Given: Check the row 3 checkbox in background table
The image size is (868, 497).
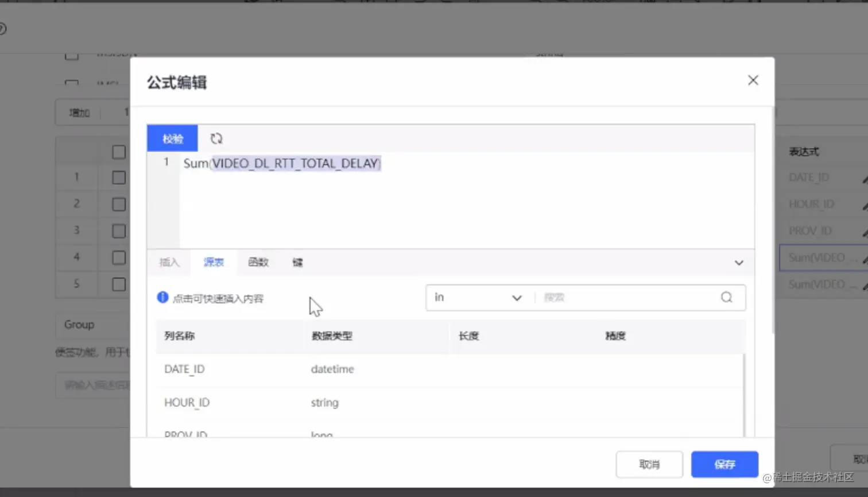Looking at the screenshot, I should (119, 231).
